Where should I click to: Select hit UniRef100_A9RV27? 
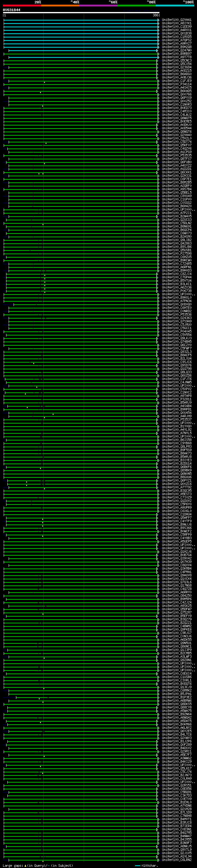[176, 43]
